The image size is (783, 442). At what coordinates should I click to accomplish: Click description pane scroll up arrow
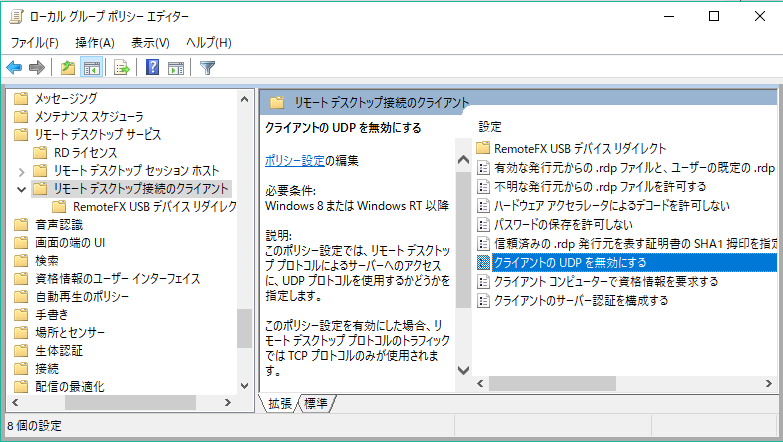[463, 160]
